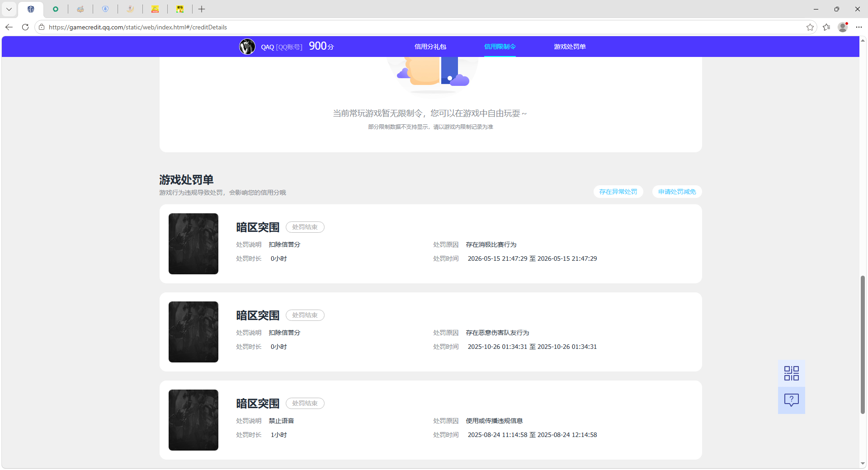The height and width of the screenshot is (470, 868).
Task: Click 处罚结束 badge on the 使用或传播违规信息 card
Action: click(x=305, y=403)
